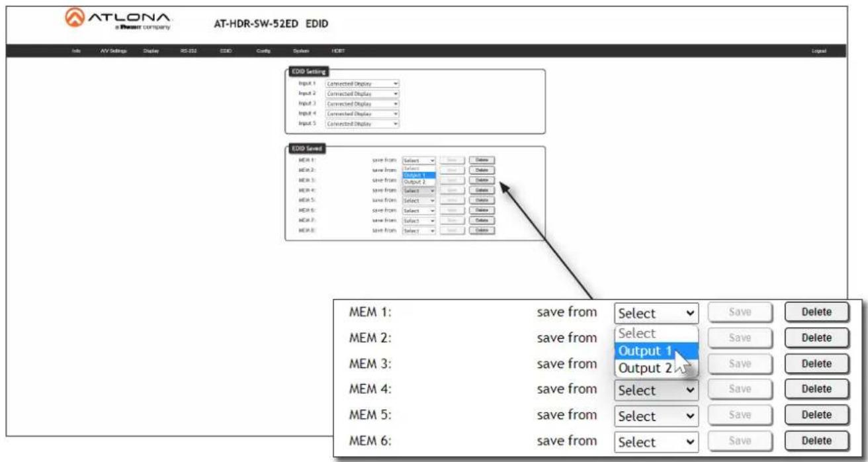Click MEM 2 Delete button in enlarged callout
Image resolution: width=868 pixels, height=462 pixels.
[816, 338]
